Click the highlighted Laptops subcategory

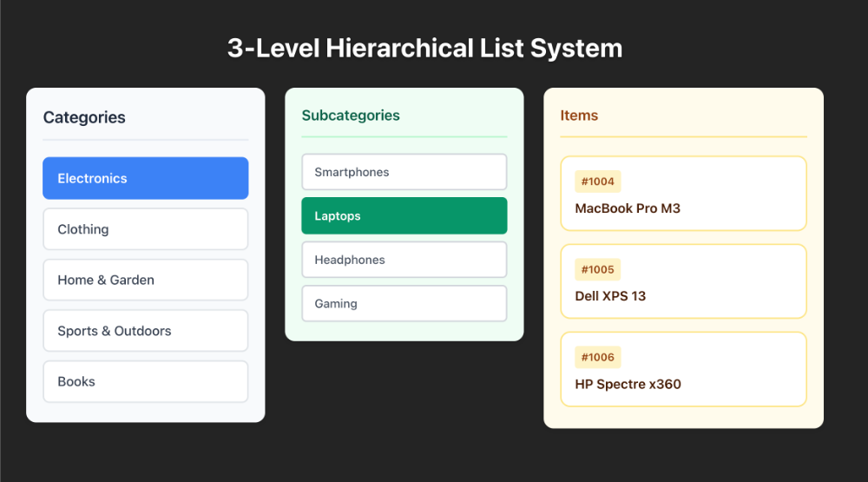(x=404, y=215)
